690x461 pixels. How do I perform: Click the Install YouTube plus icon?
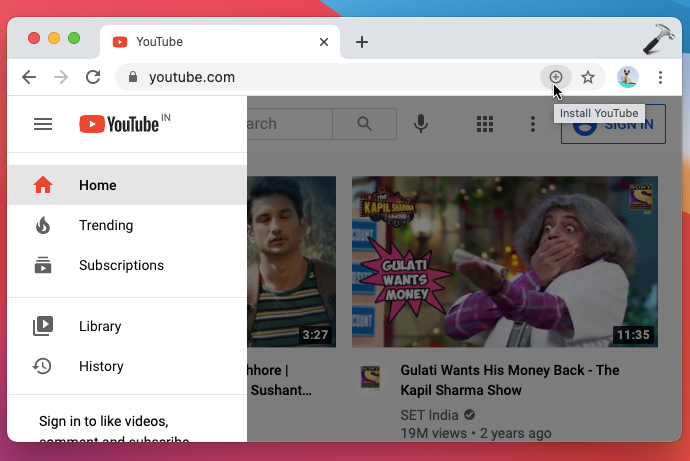556,77
